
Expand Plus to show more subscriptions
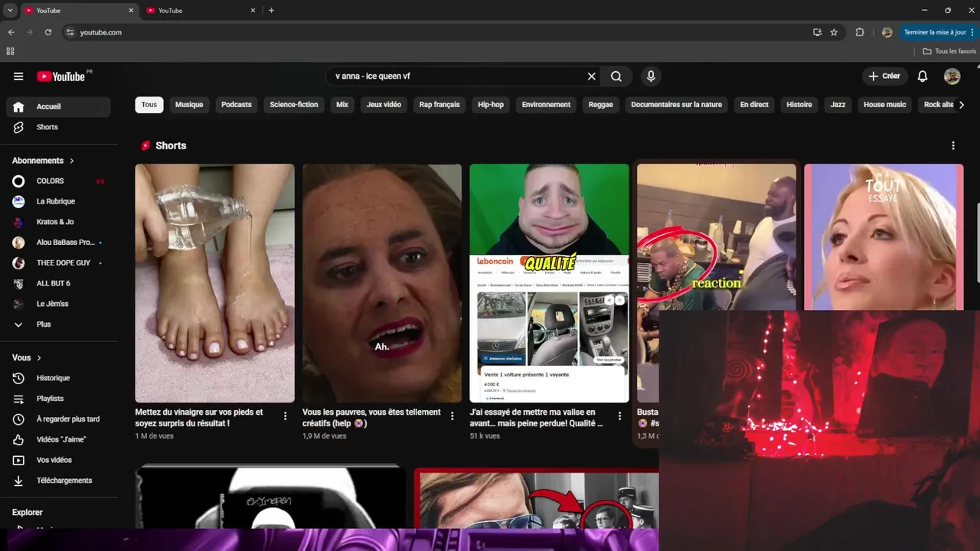[58, 324]
